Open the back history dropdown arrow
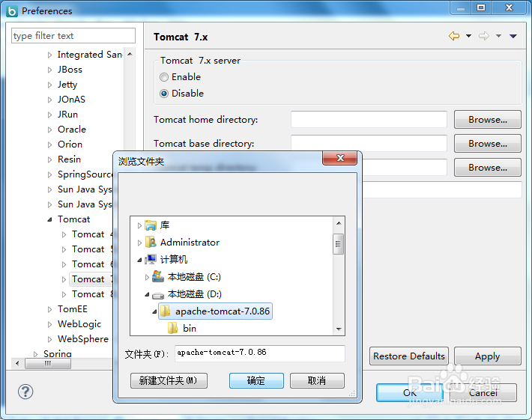 pyautogui.click(x=468, y=36)
